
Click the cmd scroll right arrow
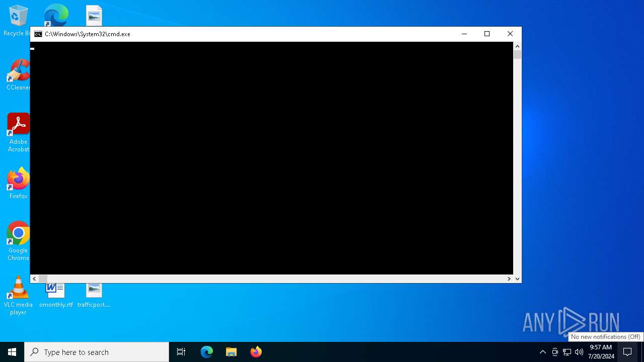pos(509,279)
